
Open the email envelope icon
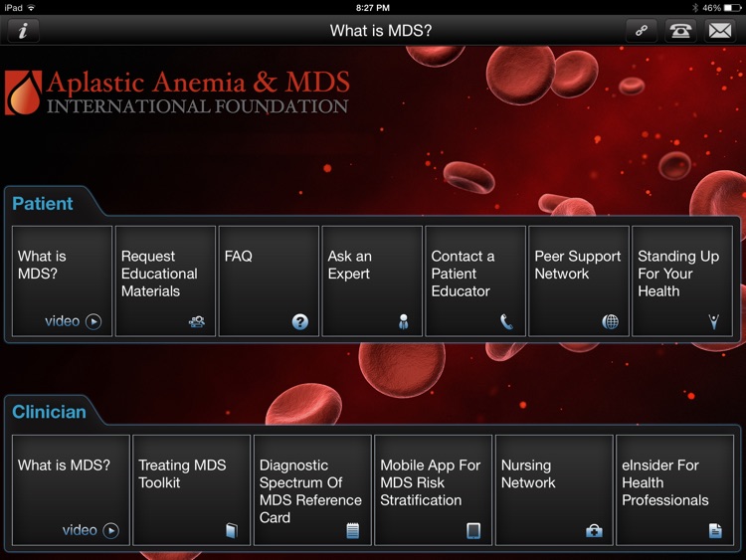click(720, 31)
